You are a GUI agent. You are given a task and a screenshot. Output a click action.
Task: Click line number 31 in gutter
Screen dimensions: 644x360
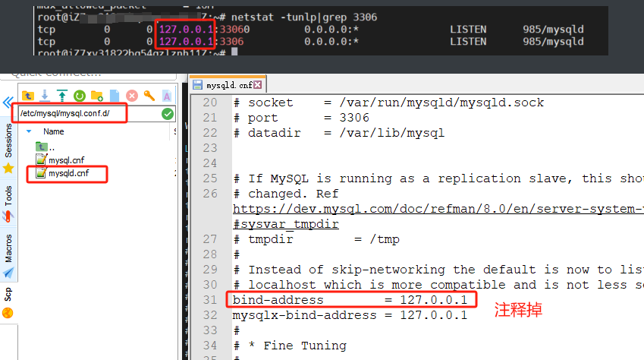(210, 300)
